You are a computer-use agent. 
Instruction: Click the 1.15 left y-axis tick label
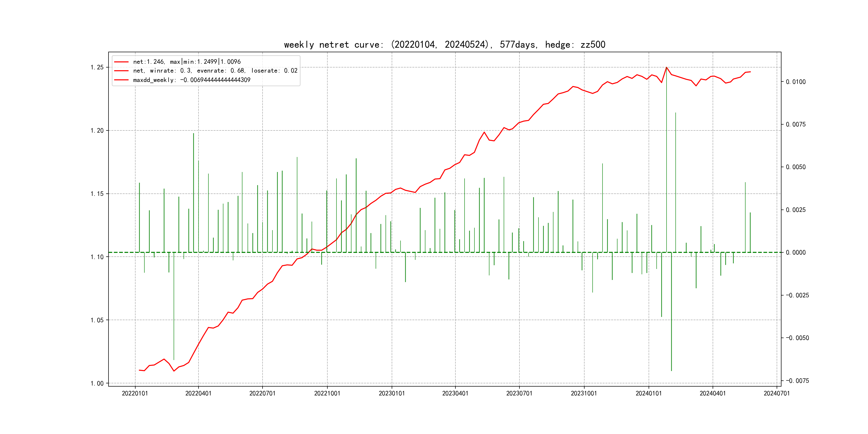point(97,194)
